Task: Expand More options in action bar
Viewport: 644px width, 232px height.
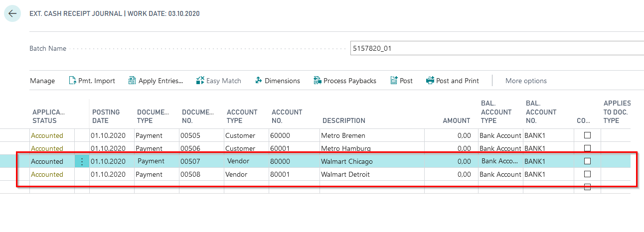Action: point(526,81)
